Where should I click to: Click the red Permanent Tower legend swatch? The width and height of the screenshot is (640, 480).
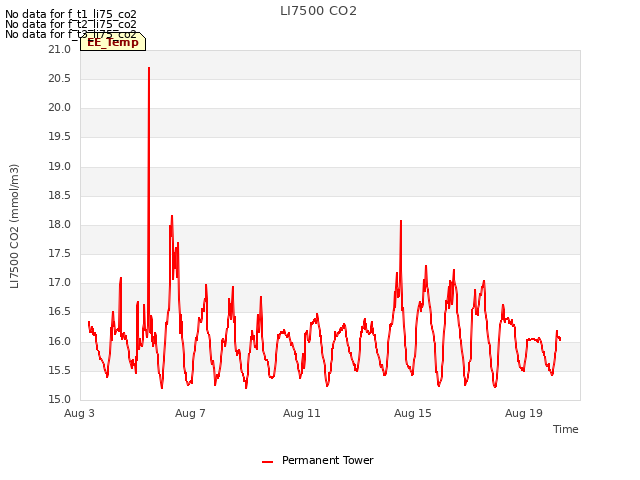click(x=267, y=462)
